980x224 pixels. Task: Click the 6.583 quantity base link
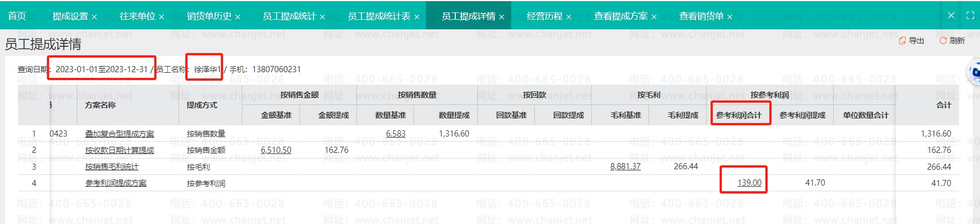pos(395,134)
